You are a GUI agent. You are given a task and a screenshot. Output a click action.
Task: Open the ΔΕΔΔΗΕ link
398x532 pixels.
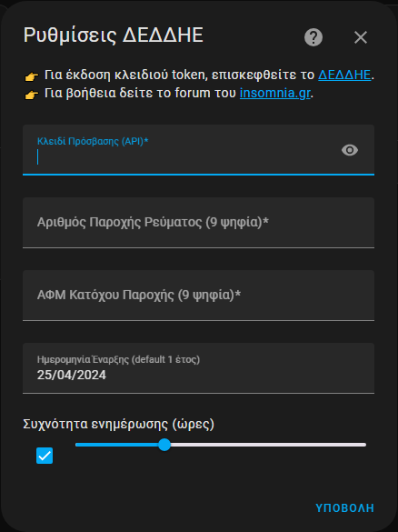point(344,75)
